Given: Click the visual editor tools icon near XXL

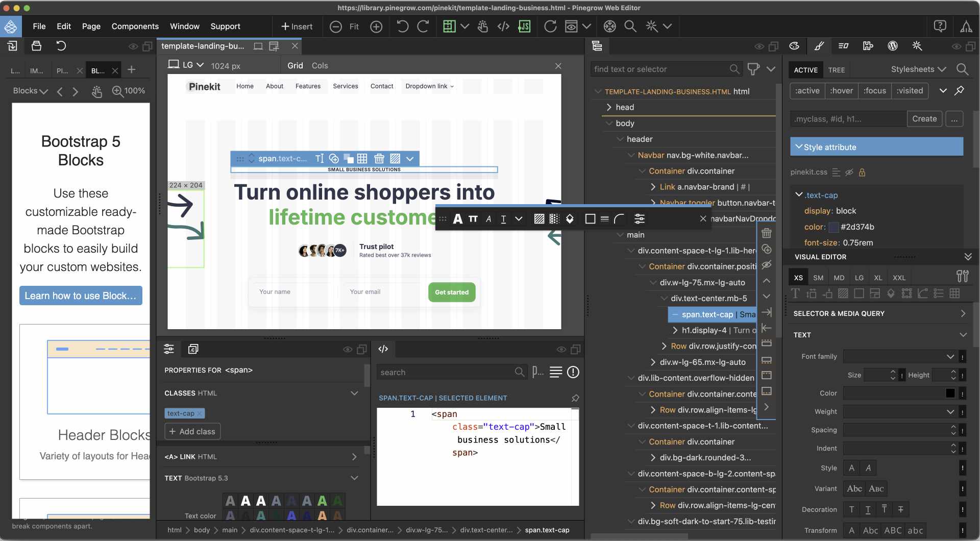Looking at the screenshot, I should click(963, 277).
